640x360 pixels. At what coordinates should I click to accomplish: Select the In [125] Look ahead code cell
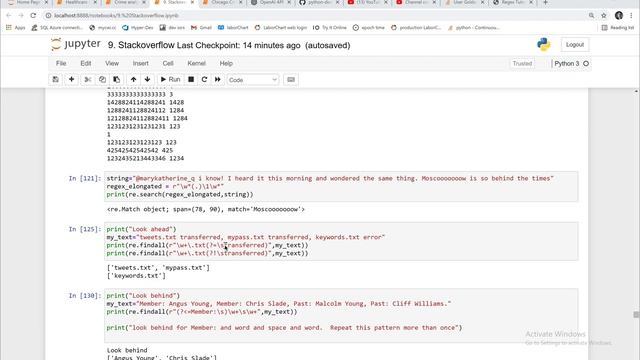(341, 241)
